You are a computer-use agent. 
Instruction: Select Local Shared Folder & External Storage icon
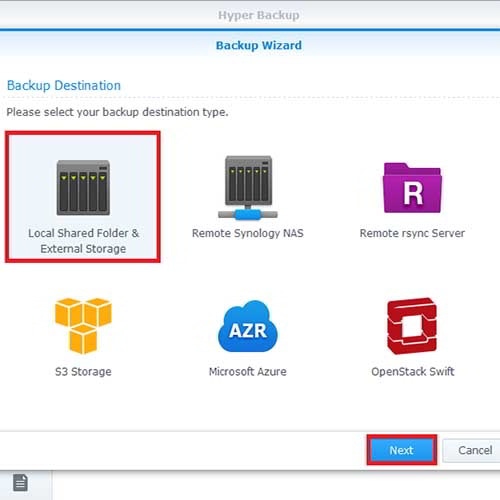[83, 188]
